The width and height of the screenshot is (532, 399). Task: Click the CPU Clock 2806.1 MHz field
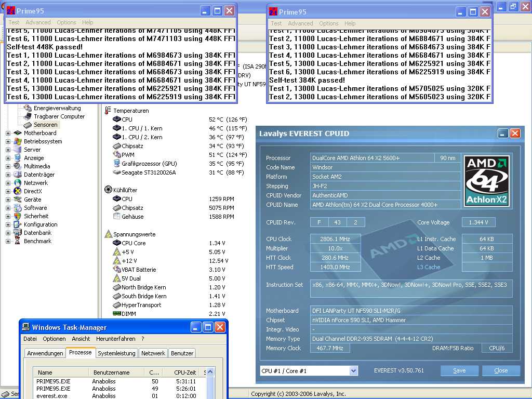[335, 239]
